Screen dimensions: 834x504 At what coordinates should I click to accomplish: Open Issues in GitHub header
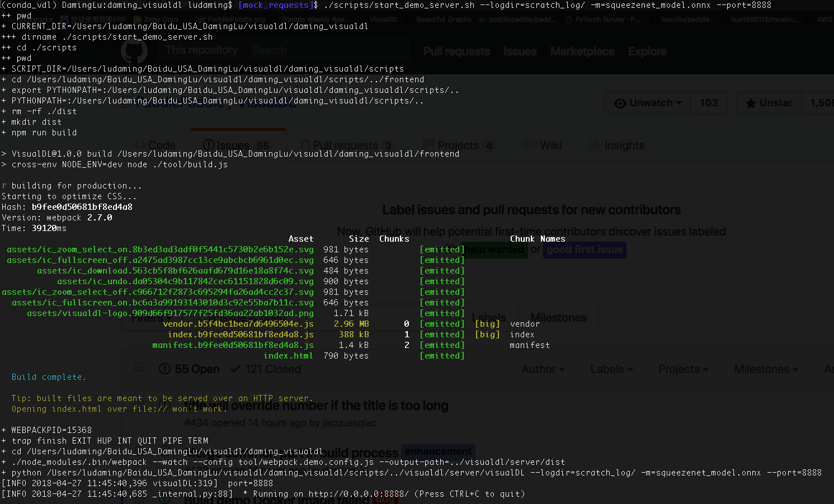tap(520, 51)
